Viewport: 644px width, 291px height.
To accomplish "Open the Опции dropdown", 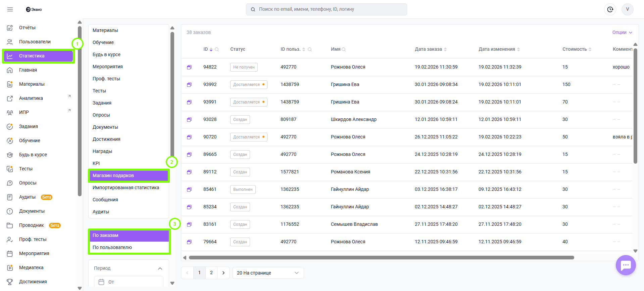I will (622, 32).
